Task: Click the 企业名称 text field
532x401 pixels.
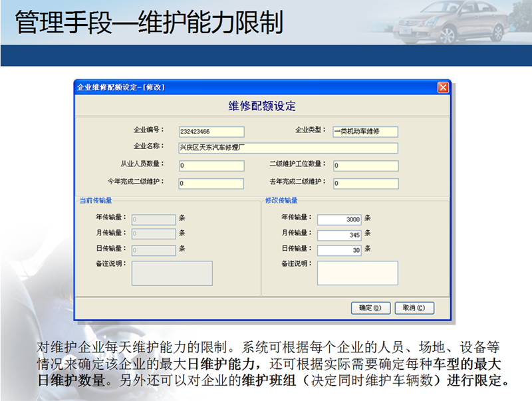Action: coord(288,148)
